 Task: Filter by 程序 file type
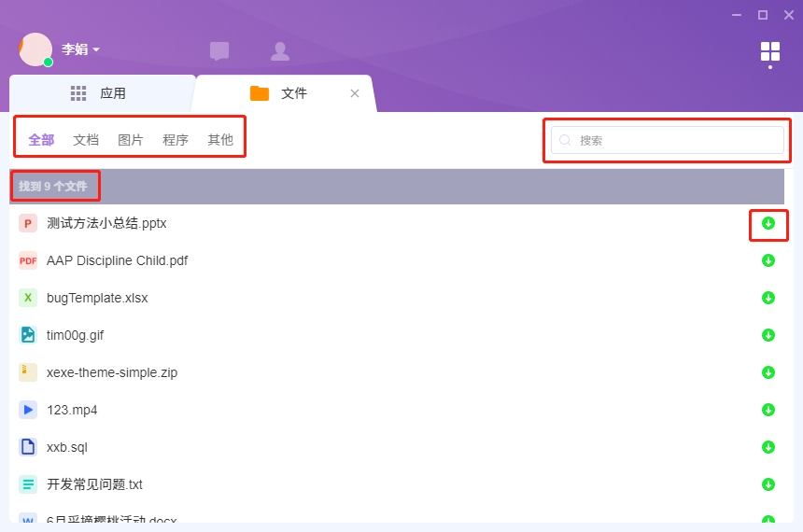point(176,140)
